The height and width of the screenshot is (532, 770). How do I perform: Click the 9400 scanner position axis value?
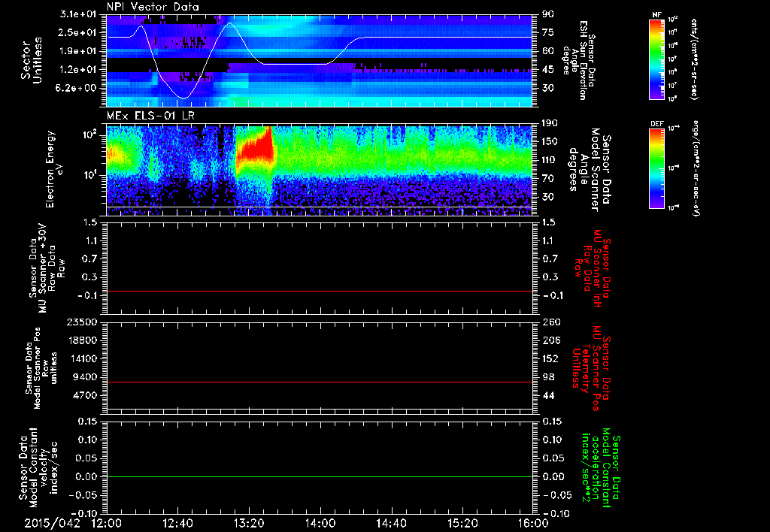[x=84, y=377]
